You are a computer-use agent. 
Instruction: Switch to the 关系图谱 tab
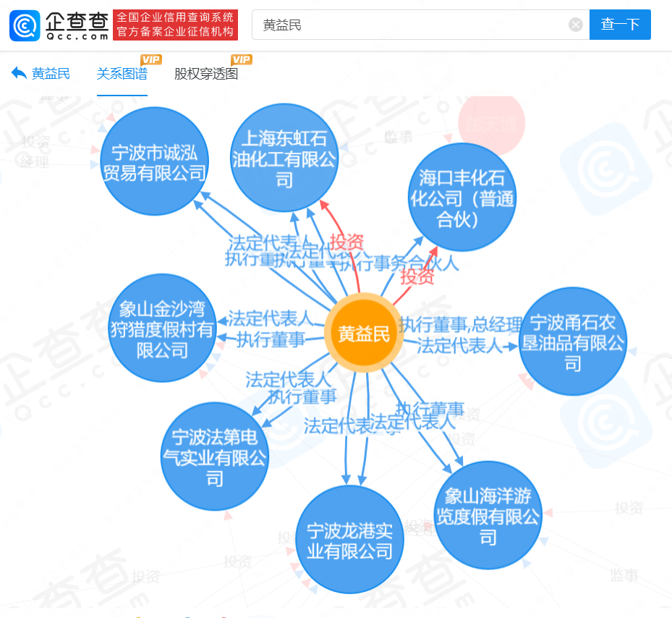point(122,74)
